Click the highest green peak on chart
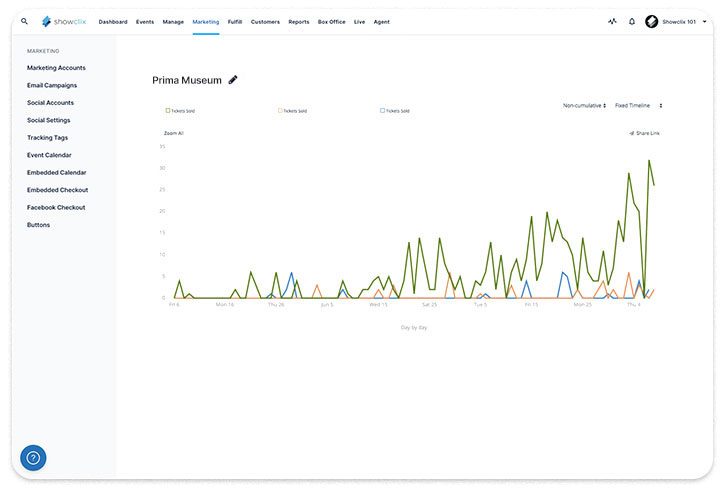The width and height of the screenshot is (724, 488). 649,160
